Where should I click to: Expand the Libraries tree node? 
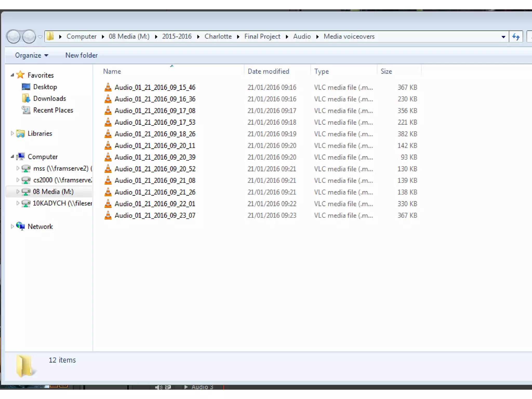[12, 133]
